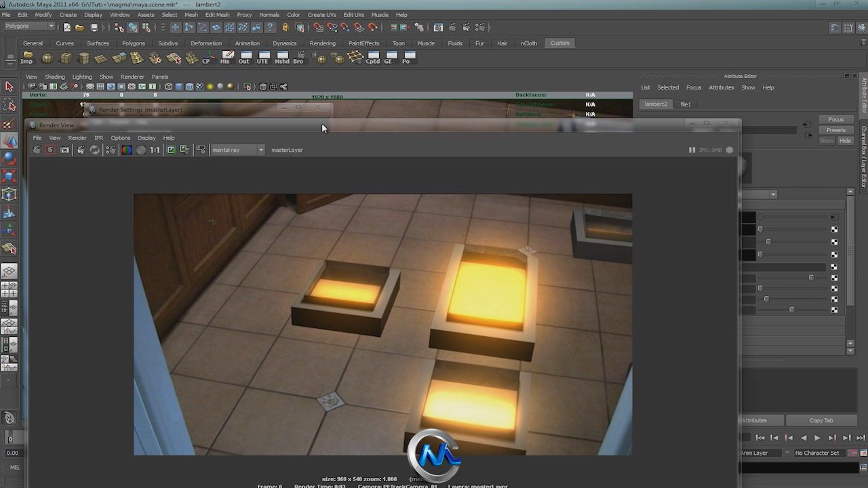The image size is (868, 488).
Task: Click the lock selection padlock icon
Action: (x=285, y=27)
